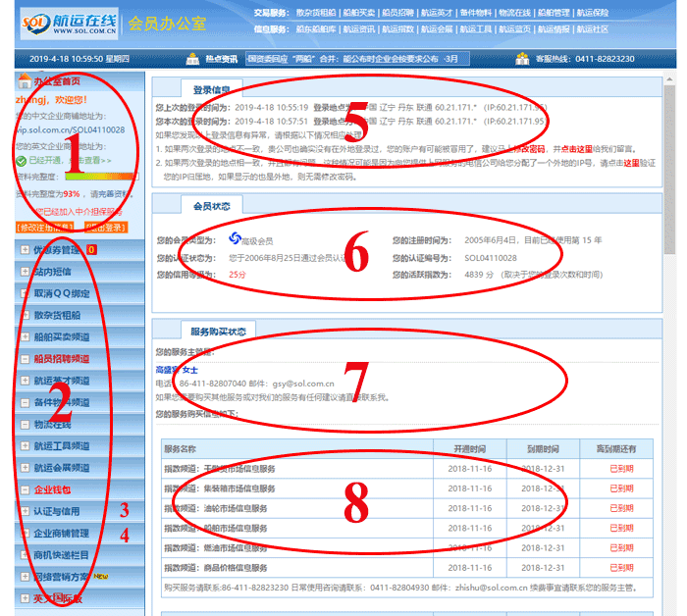Click the 高级会员 swirl badge icon
The width and height of the screenshot is (687, 616).
pyautogui.click(x=235, y=238)
